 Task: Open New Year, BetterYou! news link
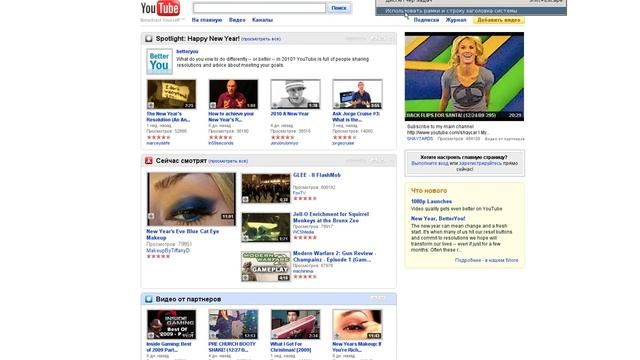click(x=438, y=219)
